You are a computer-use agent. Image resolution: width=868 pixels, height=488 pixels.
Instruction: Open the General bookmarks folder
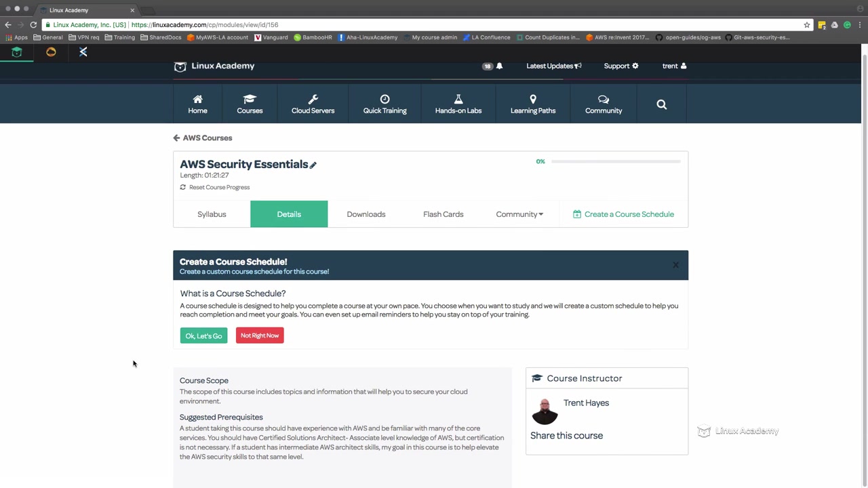click(x=48, y=37)
